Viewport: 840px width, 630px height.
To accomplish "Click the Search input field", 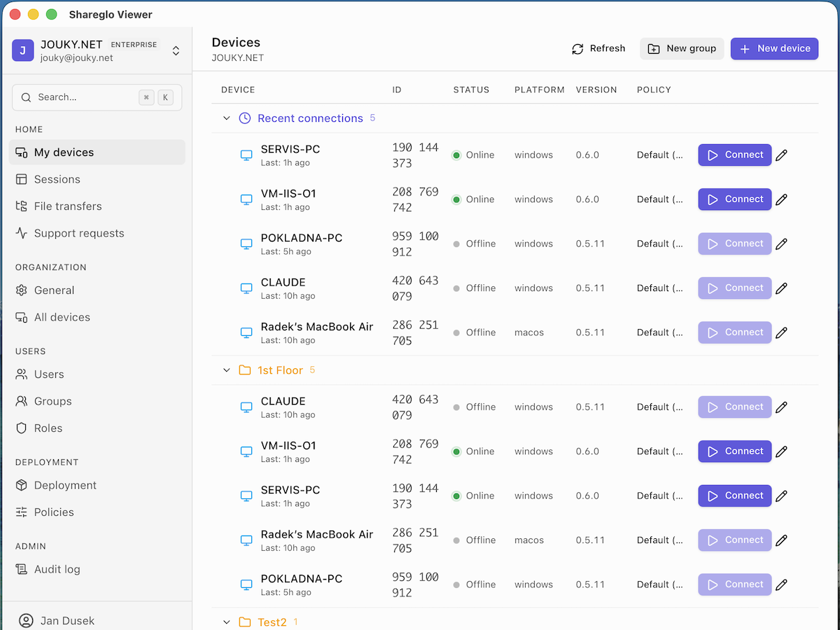I will point(97,97).
